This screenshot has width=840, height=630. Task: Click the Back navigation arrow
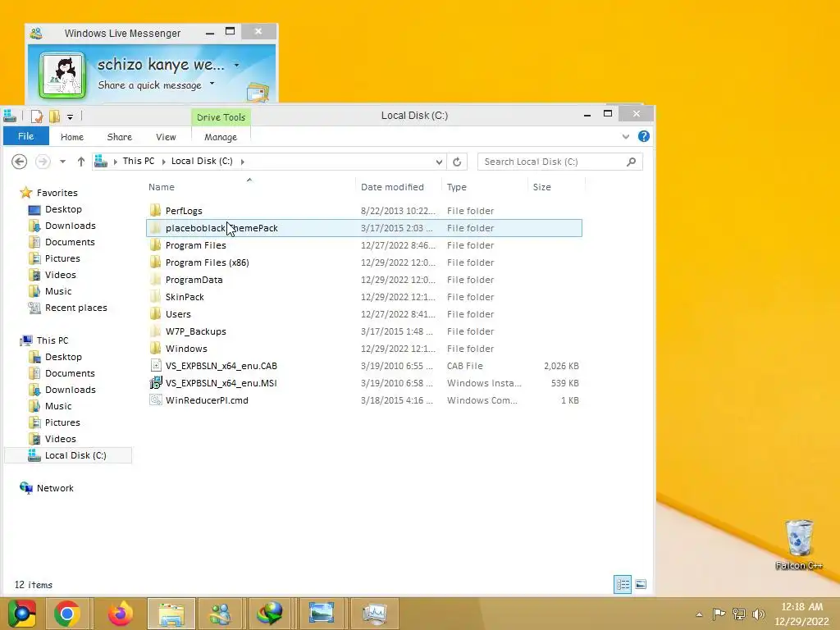[20, 162]
